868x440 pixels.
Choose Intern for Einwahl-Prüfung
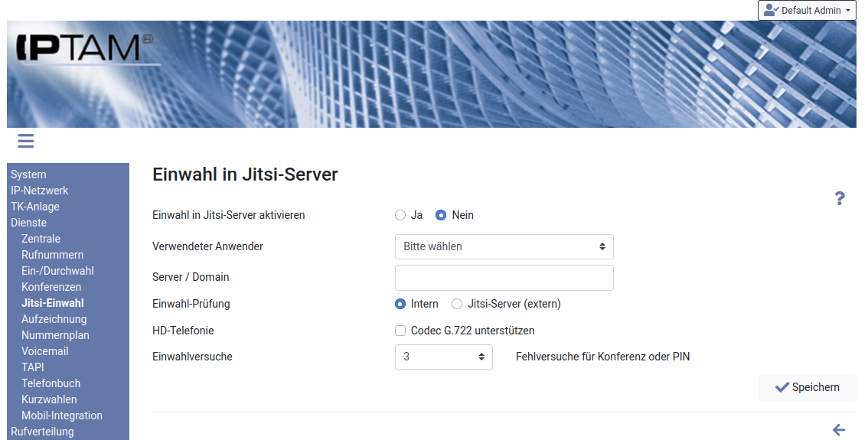[x=400, y=304]
